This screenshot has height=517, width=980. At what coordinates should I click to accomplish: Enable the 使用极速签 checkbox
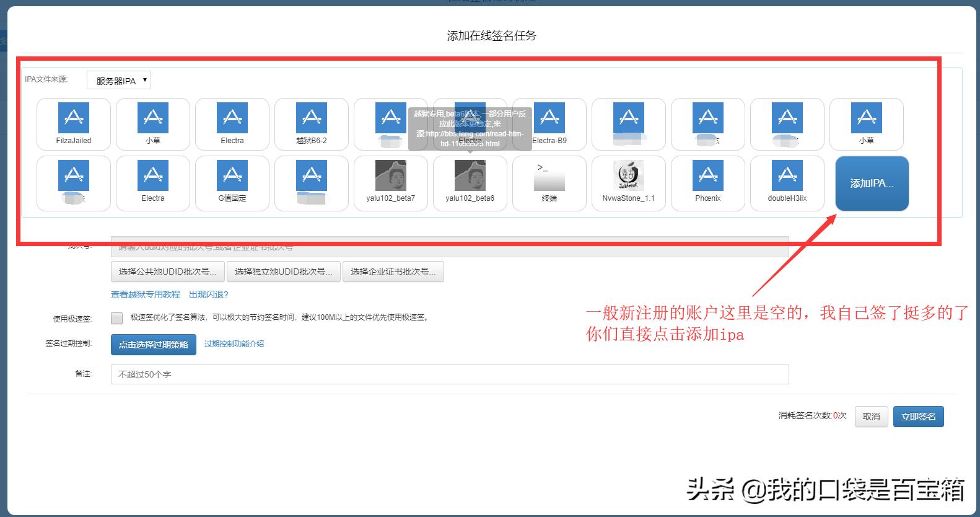click(x=117, y=318)
